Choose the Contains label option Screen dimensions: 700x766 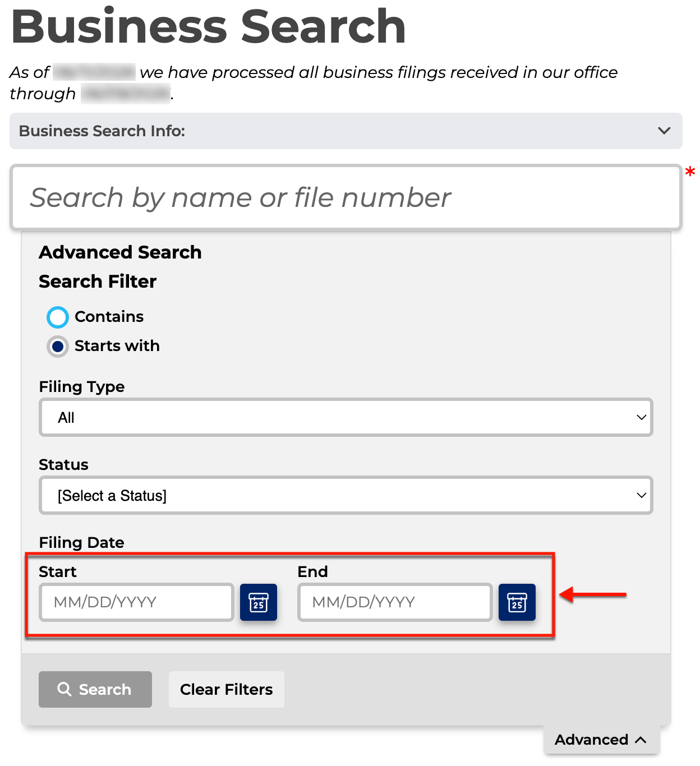tap(109, 317)
